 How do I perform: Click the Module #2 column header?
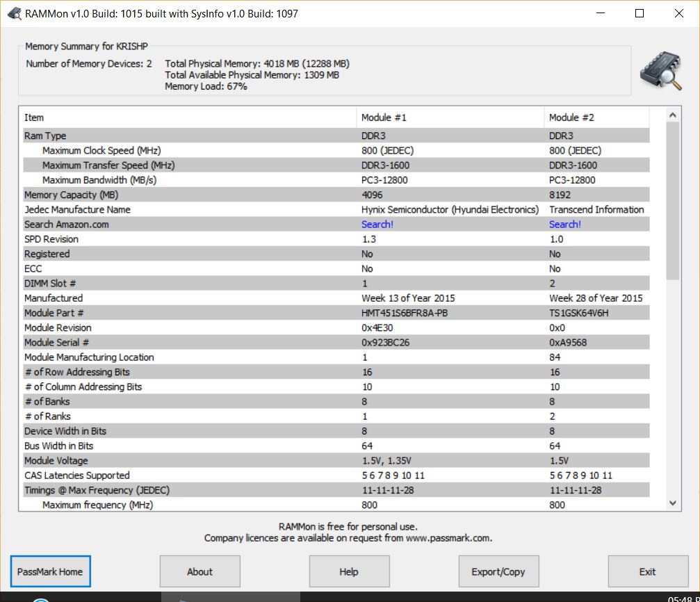coord(596,117)
